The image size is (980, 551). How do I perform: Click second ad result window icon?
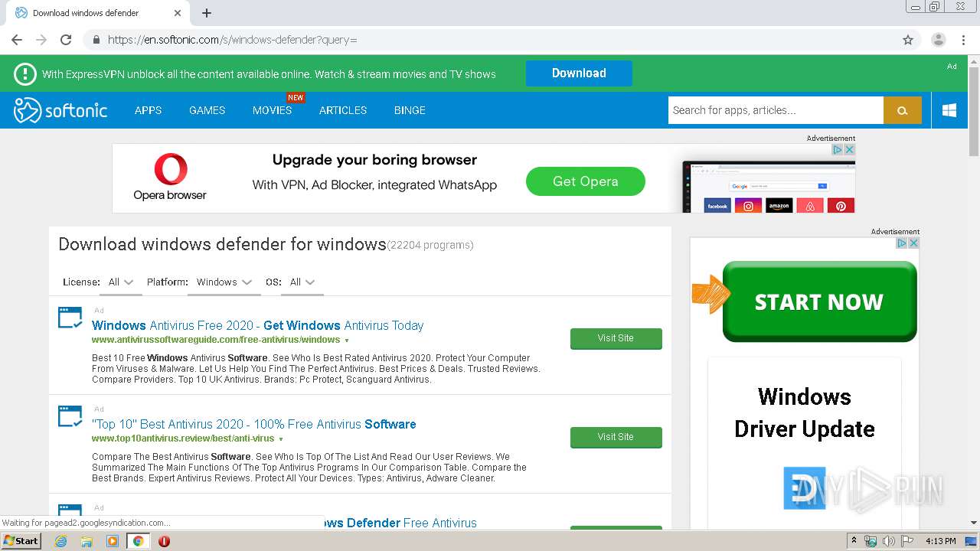[x=70, y=416]
